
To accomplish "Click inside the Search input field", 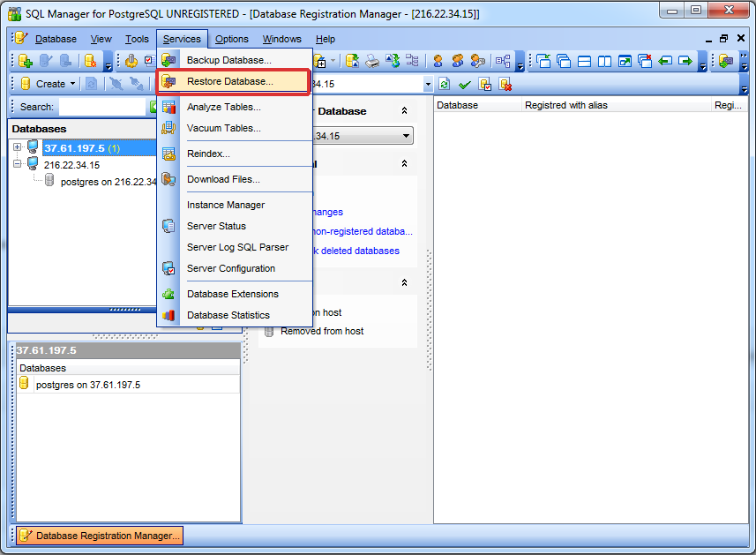I will pyautogui.click(x=101, y=107).
